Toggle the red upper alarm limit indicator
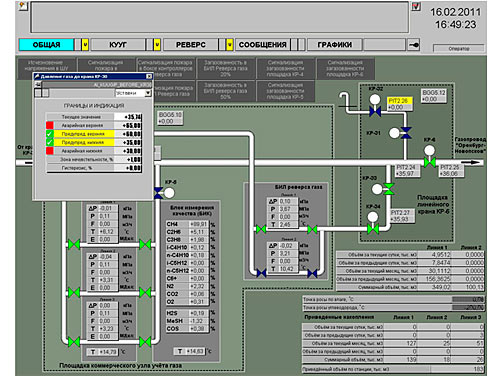 tap(50, 125)
